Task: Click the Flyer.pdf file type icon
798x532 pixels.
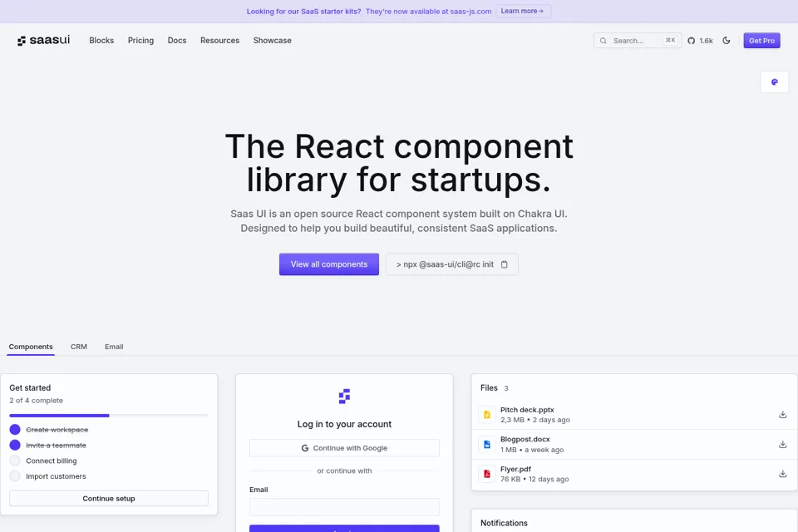Action: 487,474
